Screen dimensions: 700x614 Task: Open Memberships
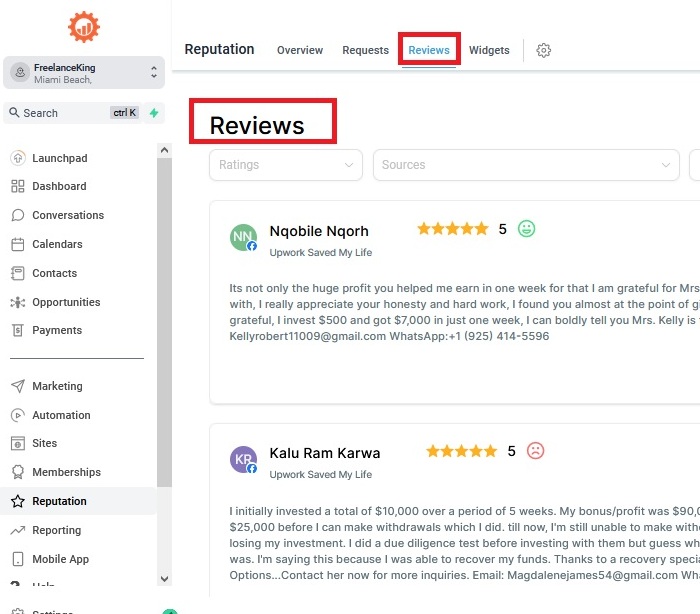click(x=66, y=472)
